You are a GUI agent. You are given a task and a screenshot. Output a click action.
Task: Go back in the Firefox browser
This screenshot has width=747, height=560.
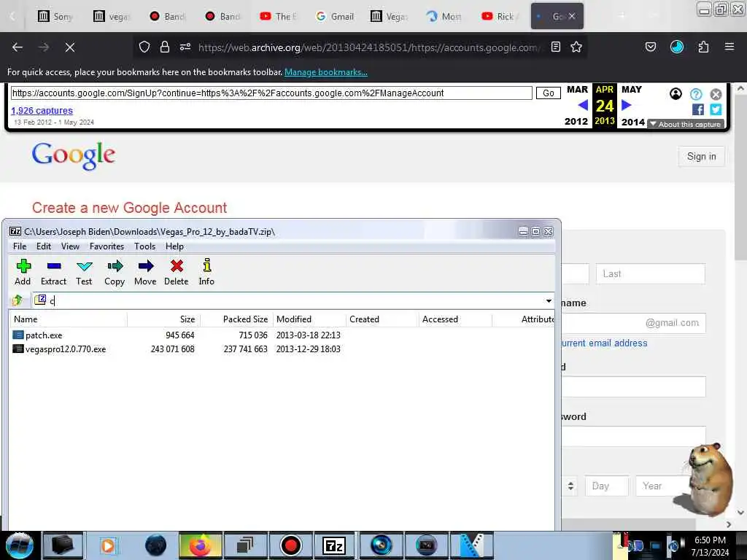tap(18, 47)
